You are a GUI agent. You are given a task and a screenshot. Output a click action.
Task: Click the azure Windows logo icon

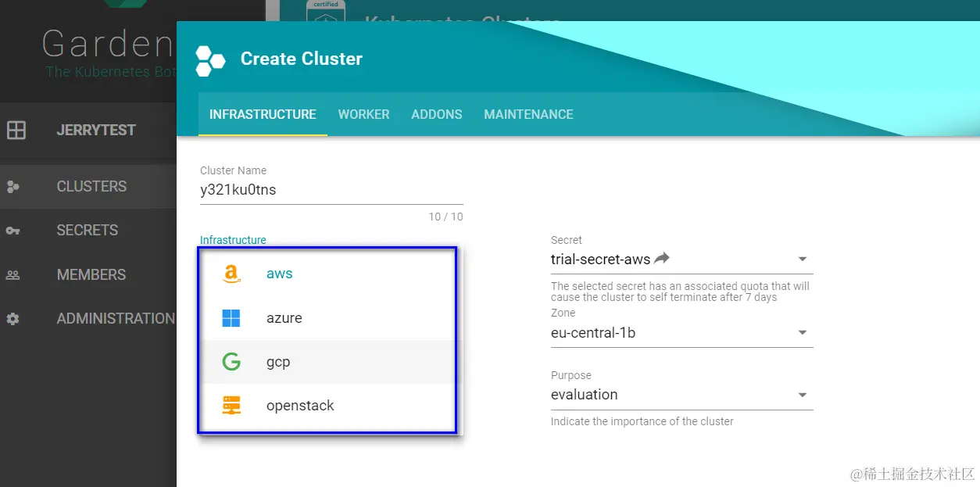click(231, 318)
